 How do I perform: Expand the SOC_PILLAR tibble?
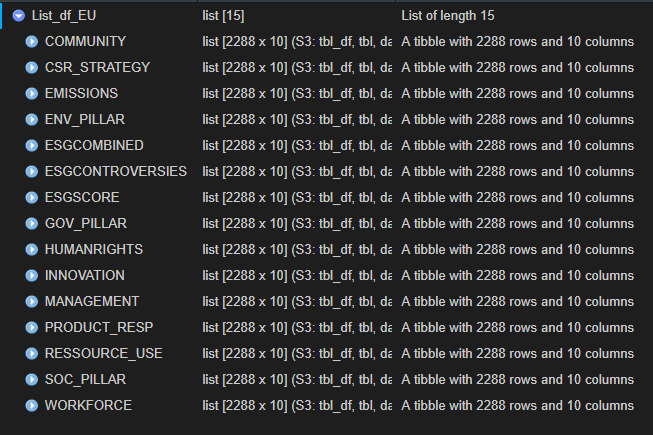pos(32,380)
